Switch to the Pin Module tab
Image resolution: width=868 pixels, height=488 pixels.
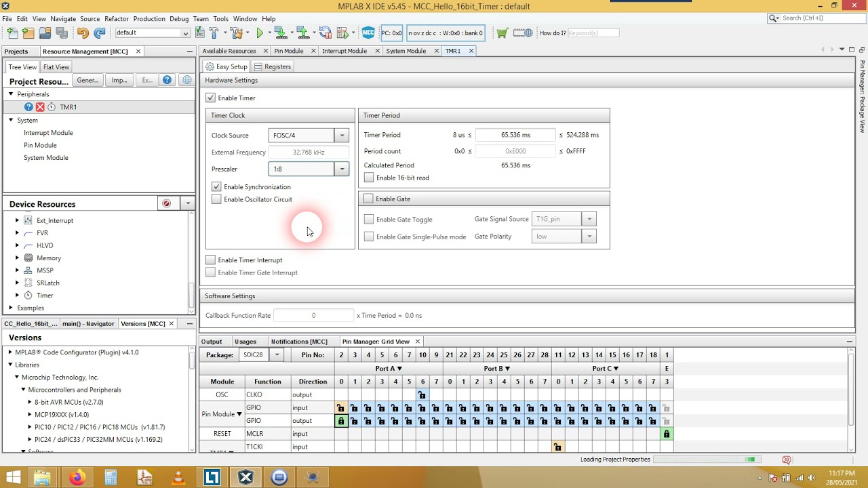point(289,51)
